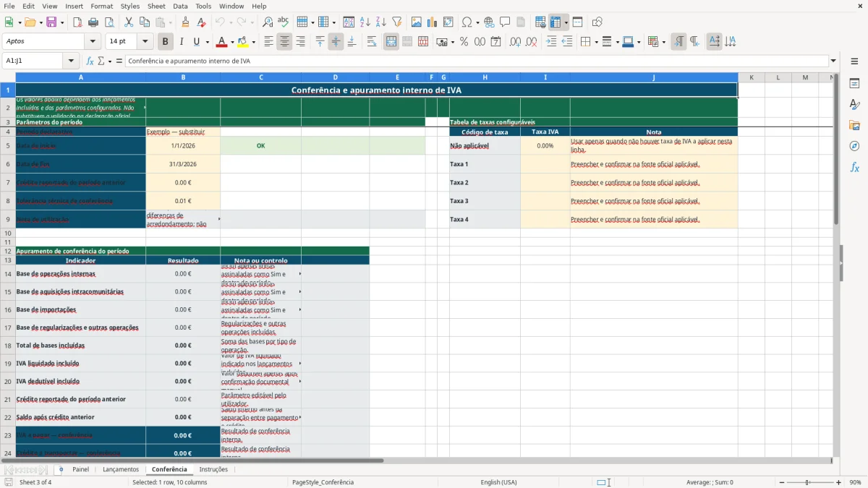
Task: Select column K header
Action: coord(751,77)
